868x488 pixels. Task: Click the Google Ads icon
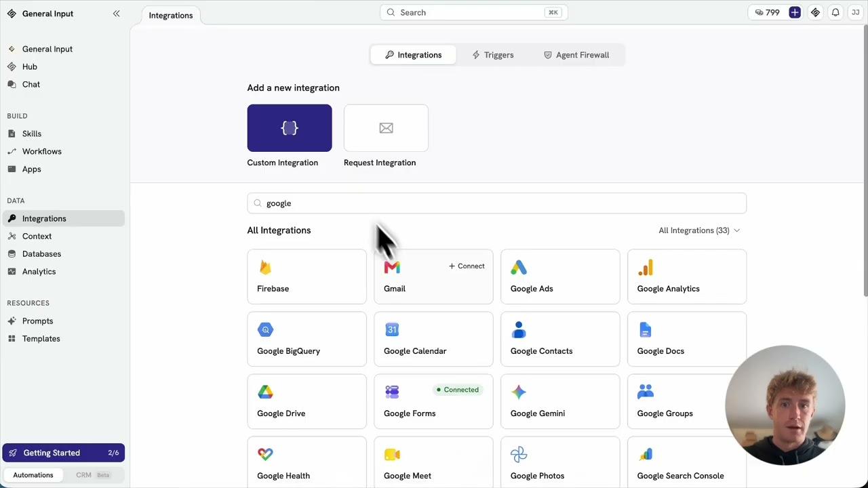coord(519,267)
